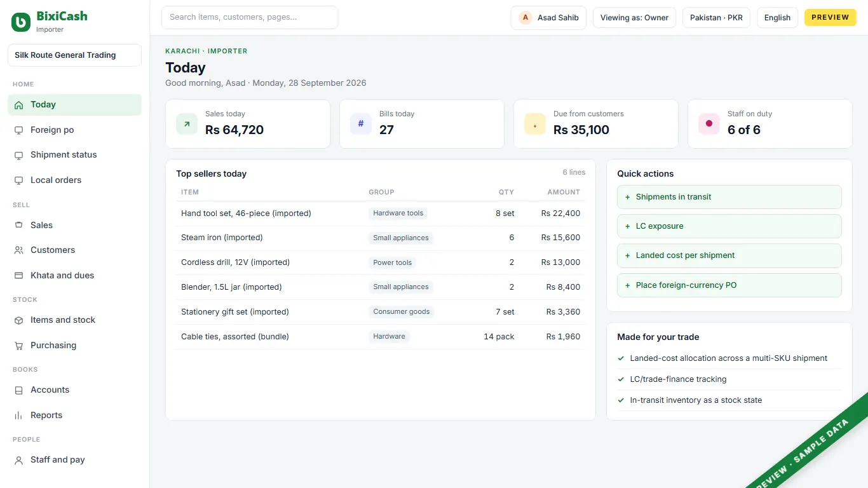Go to Khata and dues
The width and height of the screenshot is (868, 488).
click(x=74, y=276)
